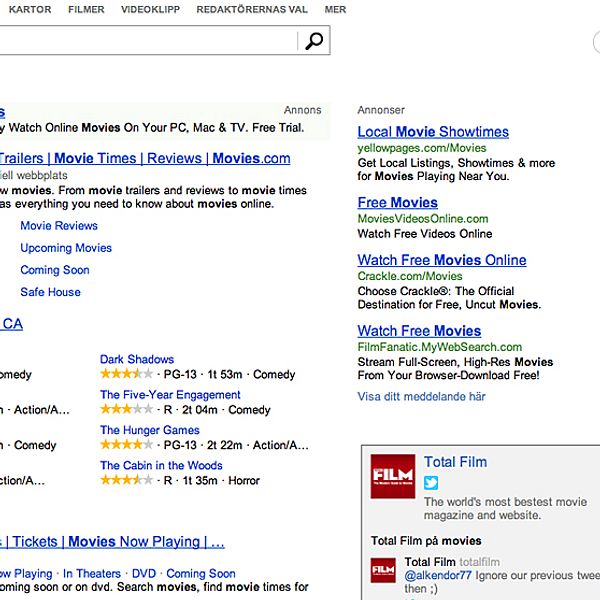
Task: Open The Hunger Games listing
Action: [x=149, y=430]
